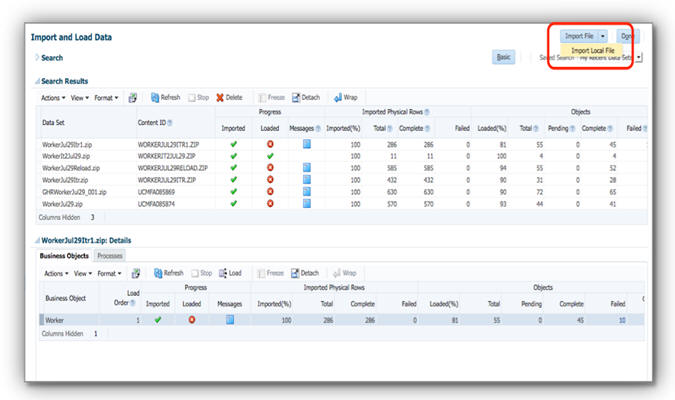
Task: Click Refresh in Business Objects toolbar
Action: tap(169, 273)
